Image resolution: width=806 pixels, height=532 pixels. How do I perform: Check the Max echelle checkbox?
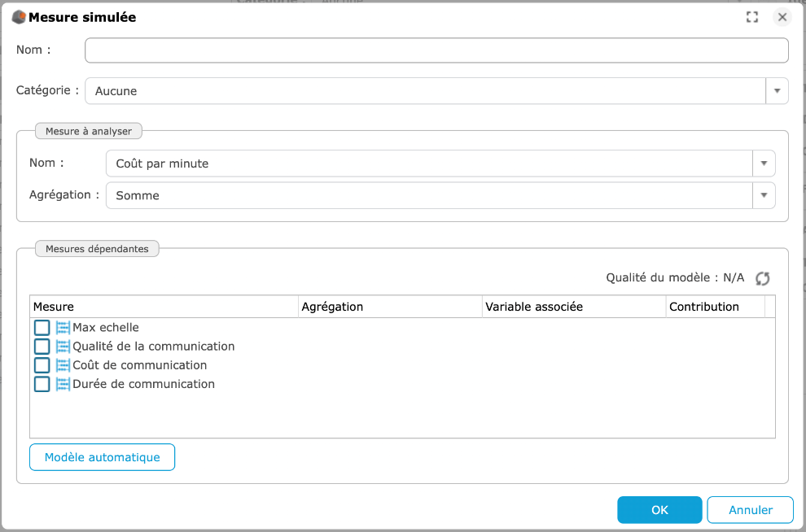[x=42, y=328]
